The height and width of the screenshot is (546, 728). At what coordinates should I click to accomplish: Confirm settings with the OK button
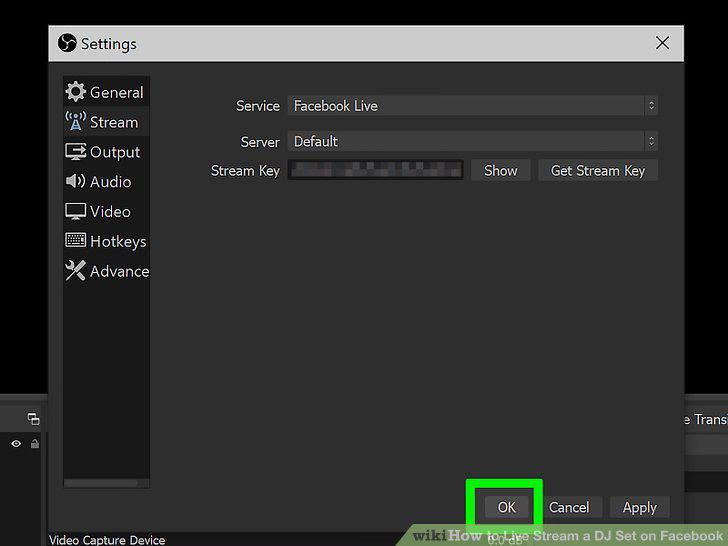[506, 507]
